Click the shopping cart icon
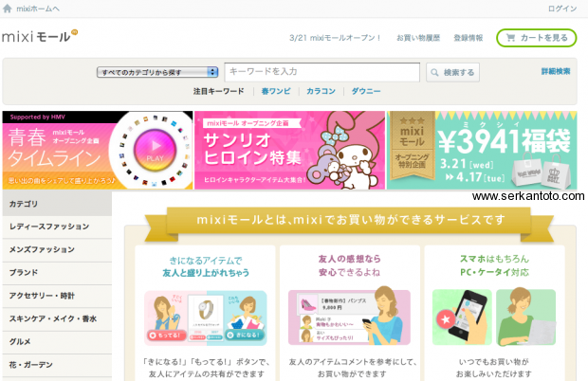 pos(510,38)
